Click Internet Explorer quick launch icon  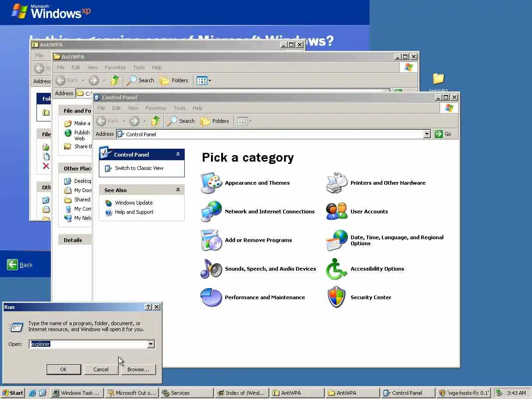tap(32, 393)
